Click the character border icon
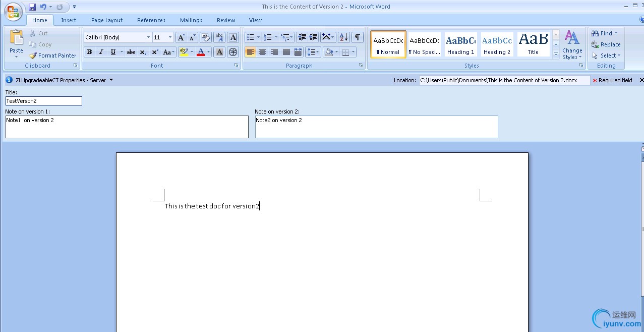This screenshot has width=644, height=332. (x=233, y=37)
